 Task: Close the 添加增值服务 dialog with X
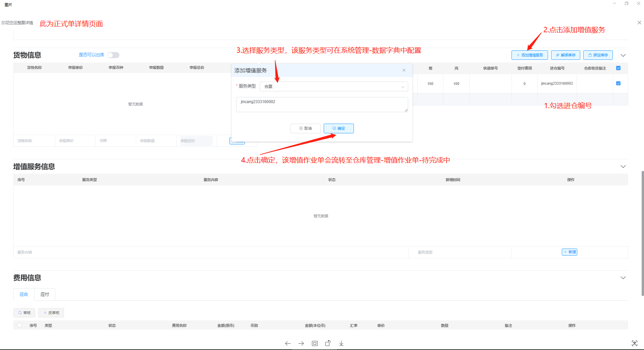pyautogui.click(x=404, y=70)
